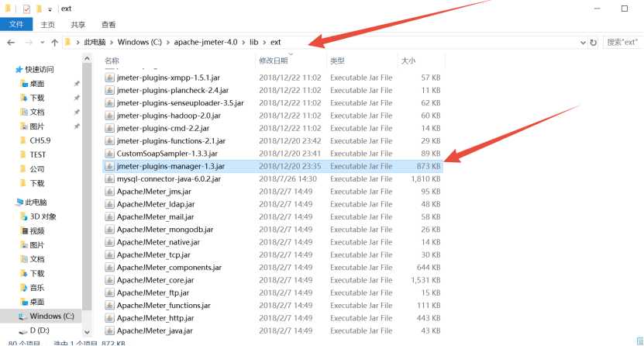Select Windows (C:) in the address breadcrumb
This screenshot has height=346, width=644.
point(139,43)
